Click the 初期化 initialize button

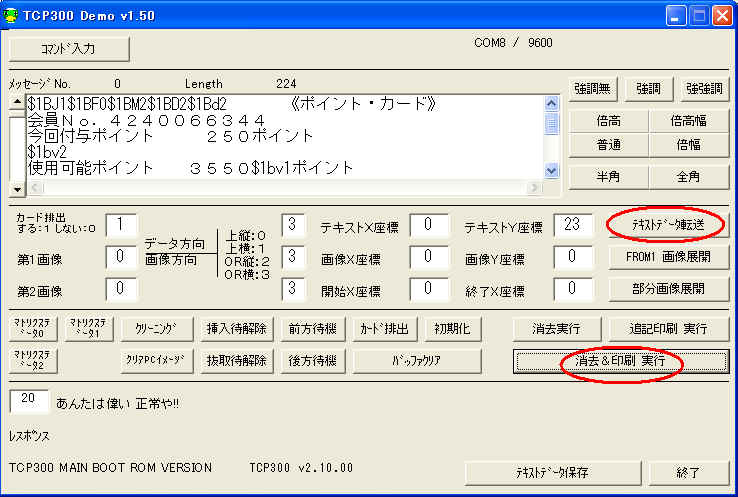[x=452, y=329]
